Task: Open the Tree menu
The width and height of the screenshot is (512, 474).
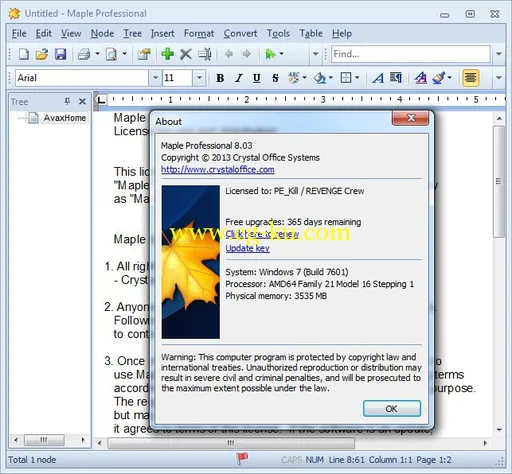Action: (133, 34)
